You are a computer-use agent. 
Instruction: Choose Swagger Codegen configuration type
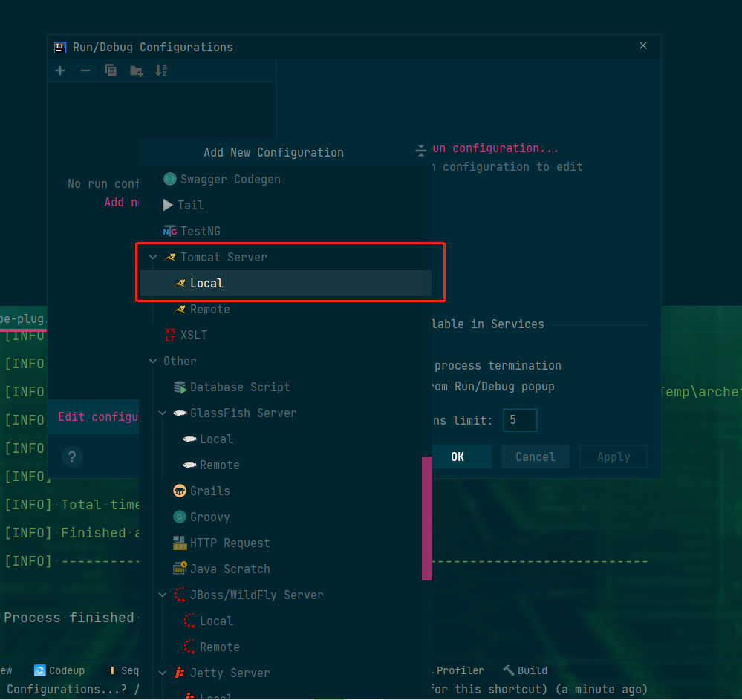pos(285,179)
